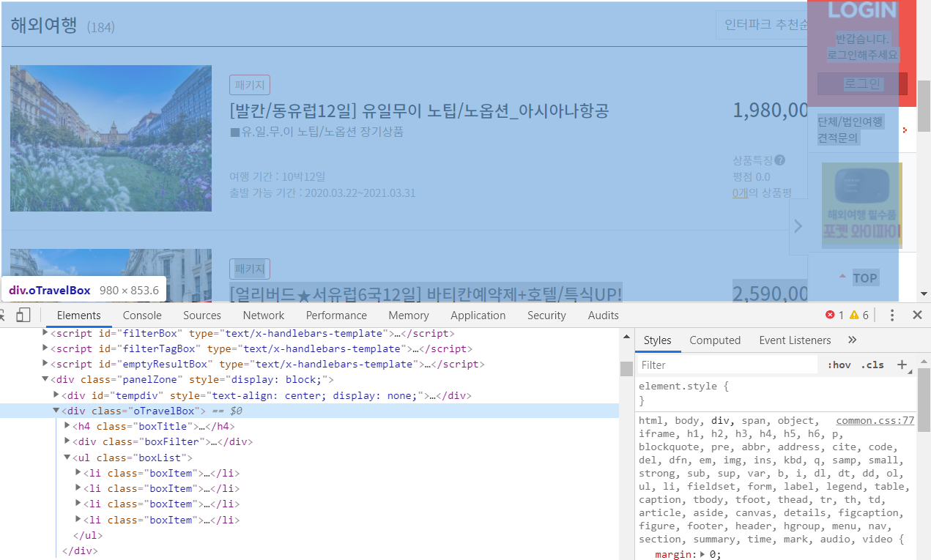Collapse the ul boxList node
931x560 pixels.
point(67,458)
